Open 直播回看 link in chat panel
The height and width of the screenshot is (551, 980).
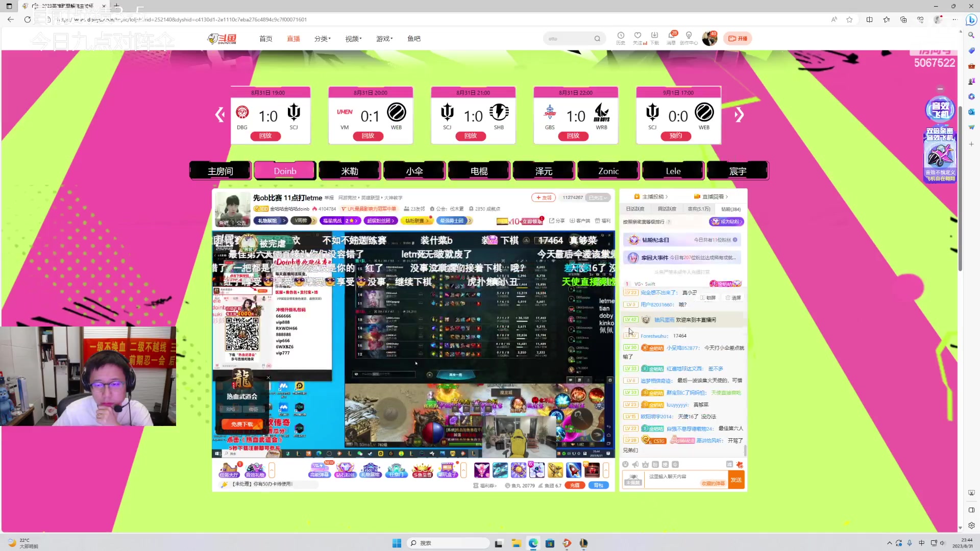(711, 196)
